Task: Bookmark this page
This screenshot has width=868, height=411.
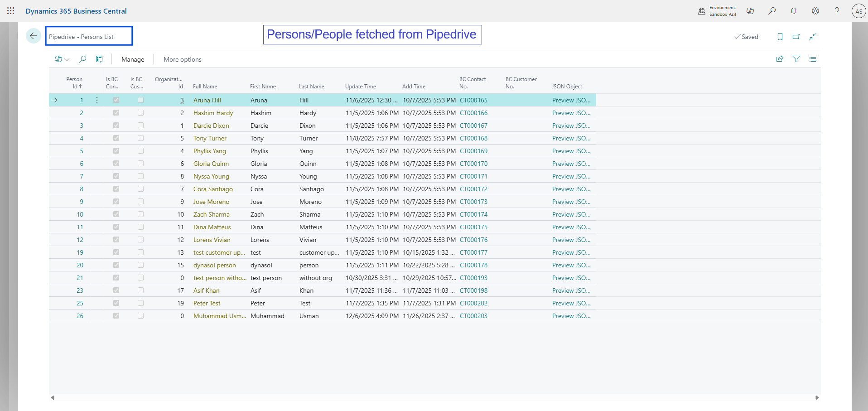Action: 780,37
